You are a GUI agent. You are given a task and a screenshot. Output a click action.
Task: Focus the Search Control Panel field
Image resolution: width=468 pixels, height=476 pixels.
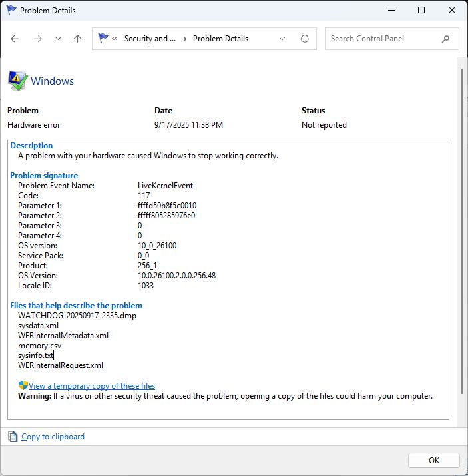click(x=383, y=39)
